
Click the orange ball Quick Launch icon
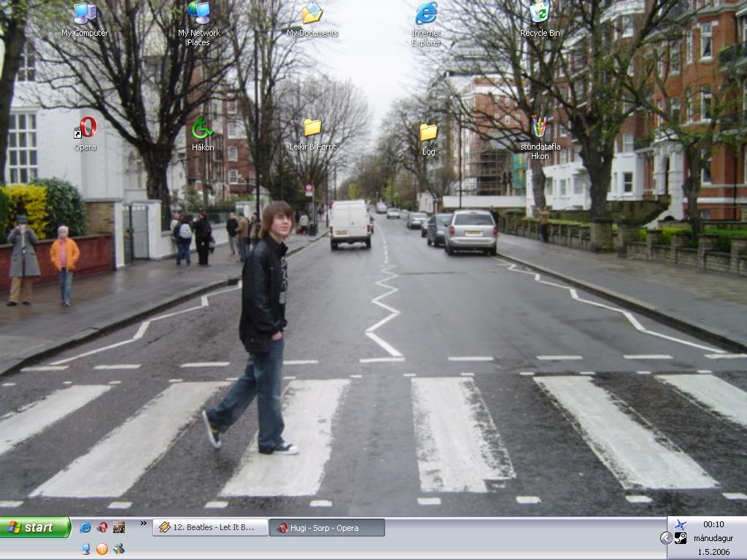(x=102, y=549)
